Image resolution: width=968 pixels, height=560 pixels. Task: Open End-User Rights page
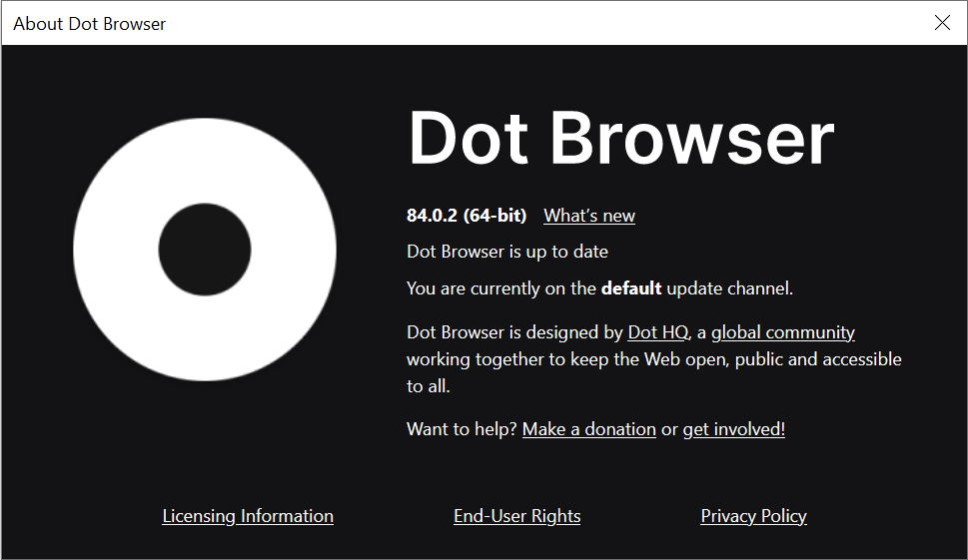[x=516, y=516]
